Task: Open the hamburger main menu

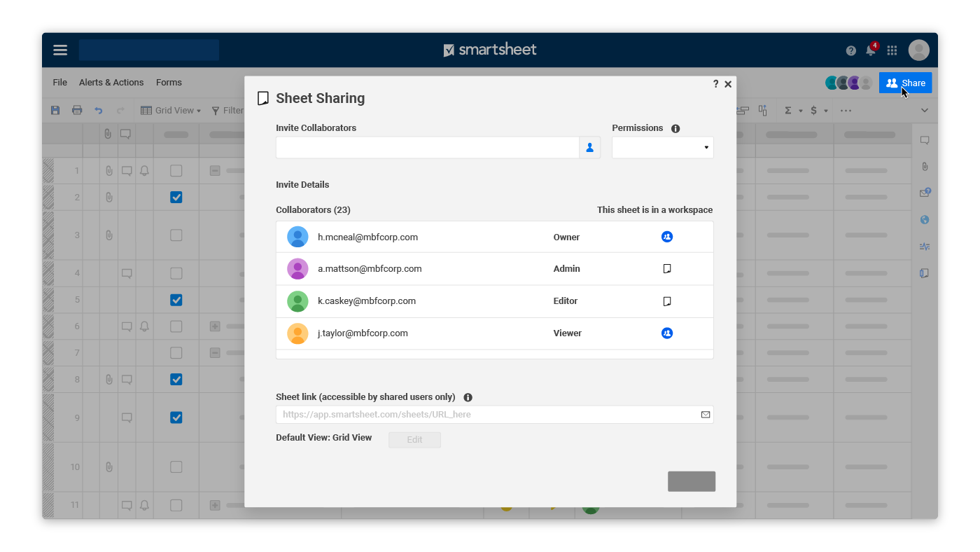Action: [60, 50]
